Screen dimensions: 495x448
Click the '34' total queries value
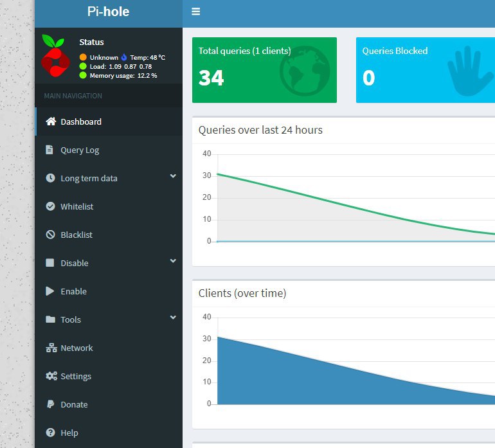212,78
